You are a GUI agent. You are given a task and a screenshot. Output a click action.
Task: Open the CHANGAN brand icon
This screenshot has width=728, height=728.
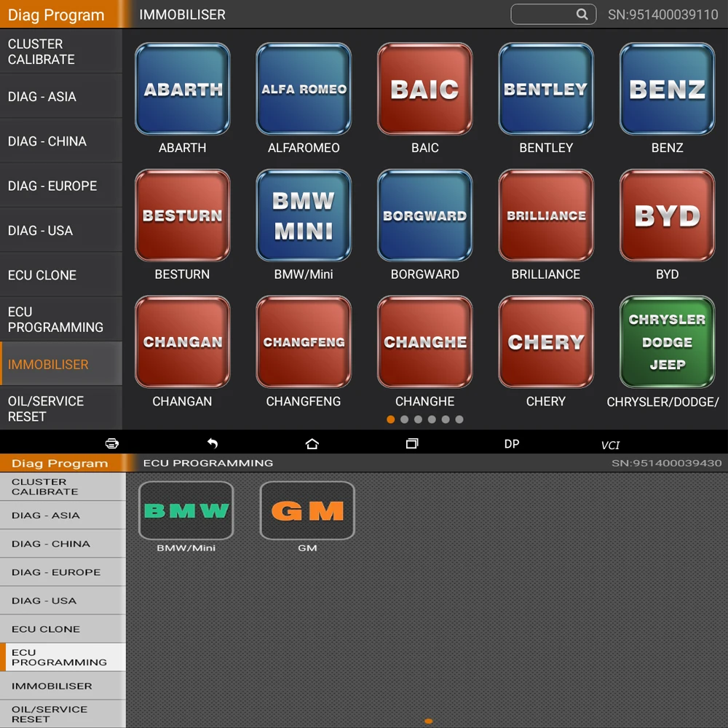[x=183, y=342]
